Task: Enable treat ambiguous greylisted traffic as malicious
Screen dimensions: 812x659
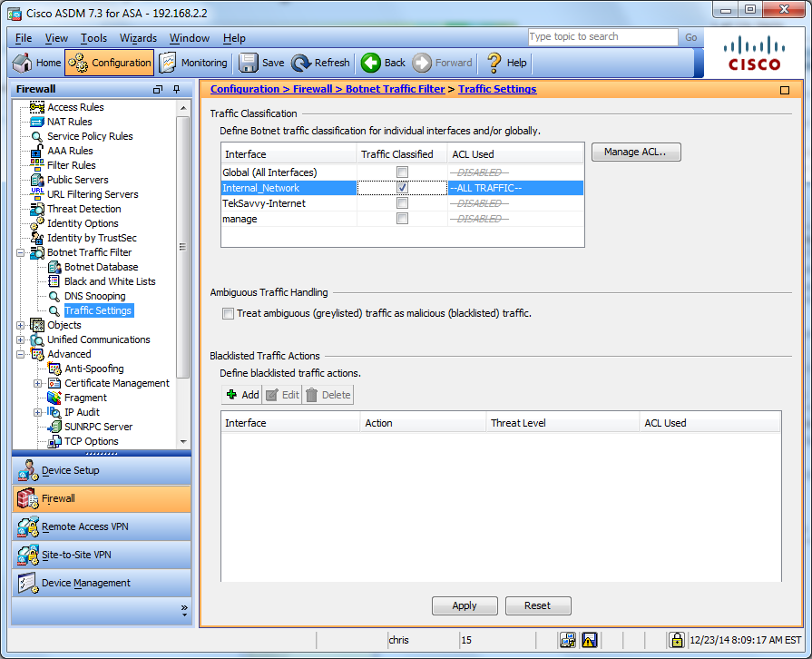Action: (x=228, y=313)
